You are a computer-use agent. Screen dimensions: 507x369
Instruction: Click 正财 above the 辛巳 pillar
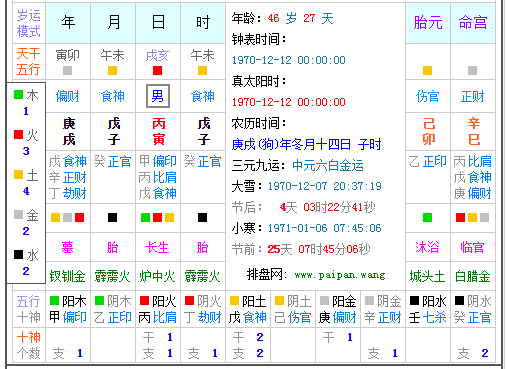(473, 96)
